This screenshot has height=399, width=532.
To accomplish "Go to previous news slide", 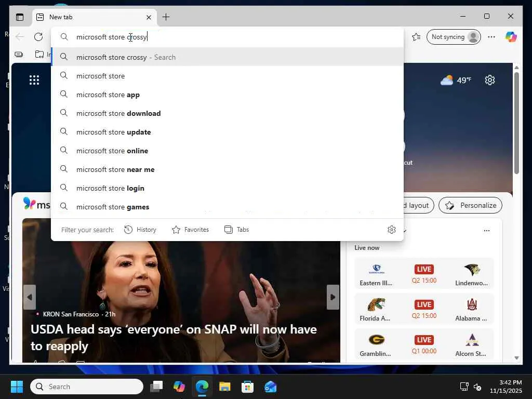I will (30, 297).
